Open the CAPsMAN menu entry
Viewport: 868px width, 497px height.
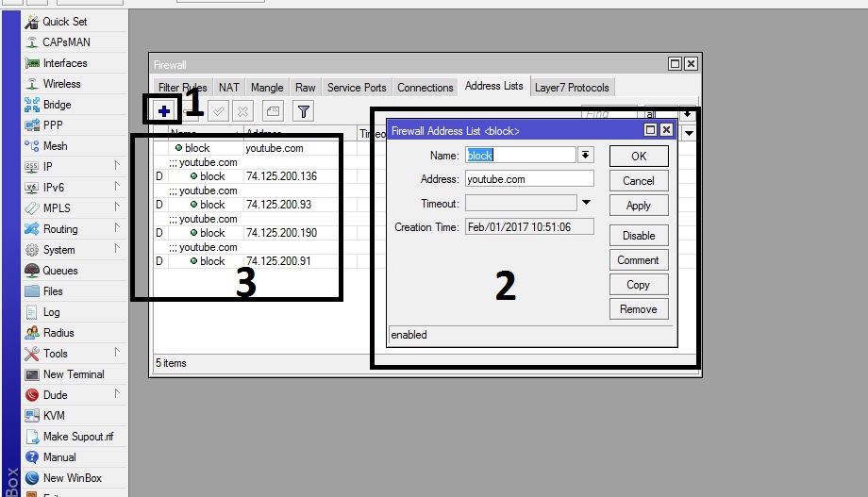pos(75,42)
